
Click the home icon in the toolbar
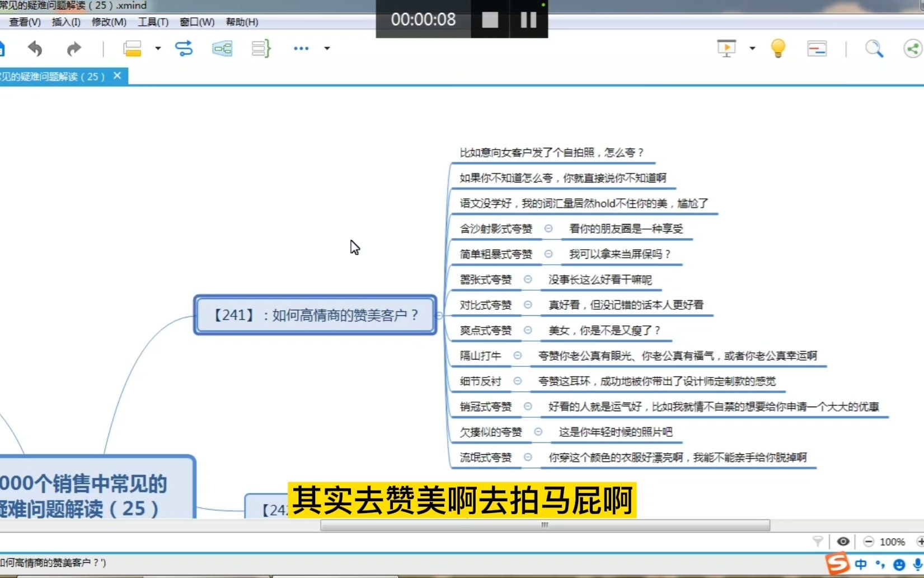click(2, 49)
